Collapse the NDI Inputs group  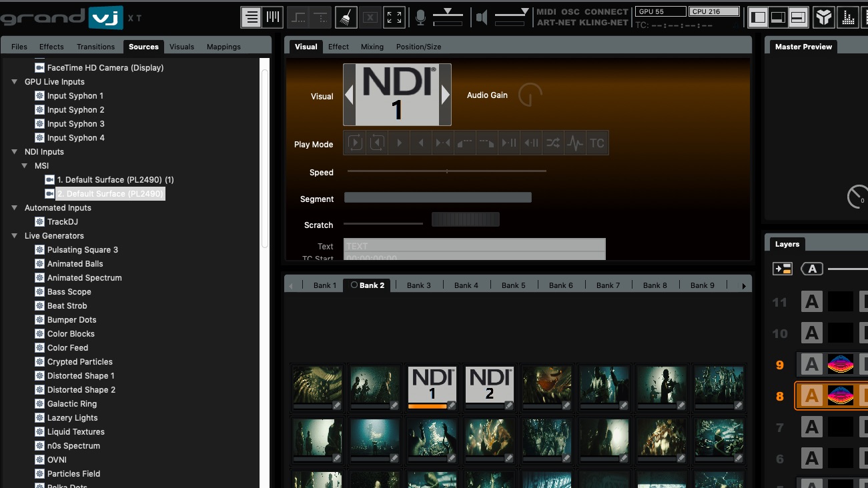(x=15, y=152)
